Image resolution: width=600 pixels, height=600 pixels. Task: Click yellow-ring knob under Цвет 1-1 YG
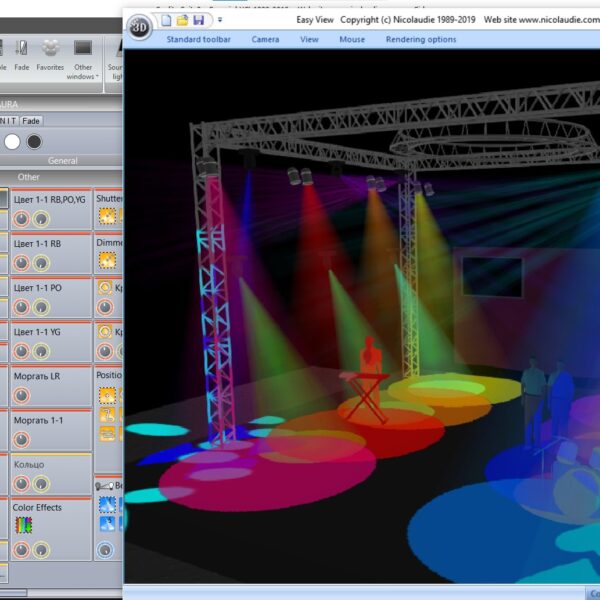(41, 351)
